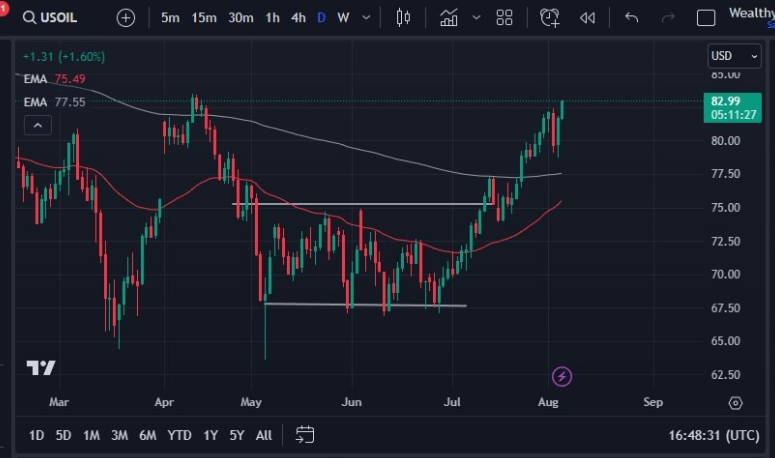This screenshot has height=458, width=775.
Task: Click the four-squares indicator templates icon
Action: (504, 17)
